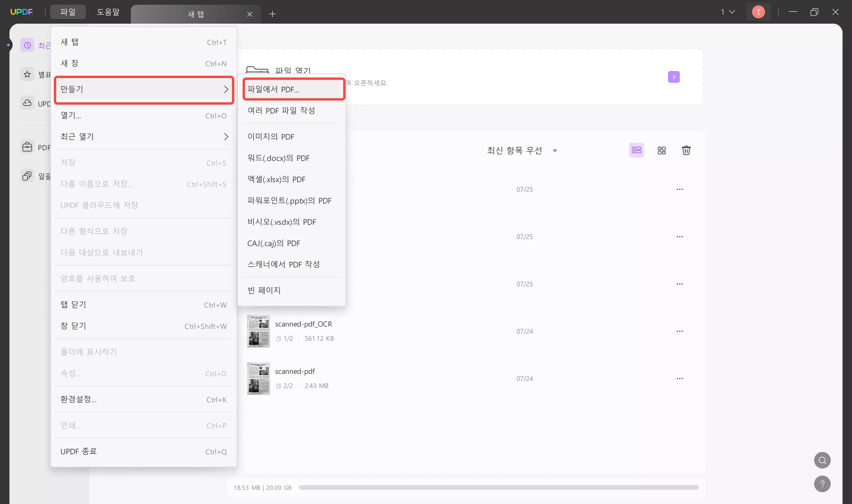
Task: Open the search magnifier button
Action: coord(822,460)
